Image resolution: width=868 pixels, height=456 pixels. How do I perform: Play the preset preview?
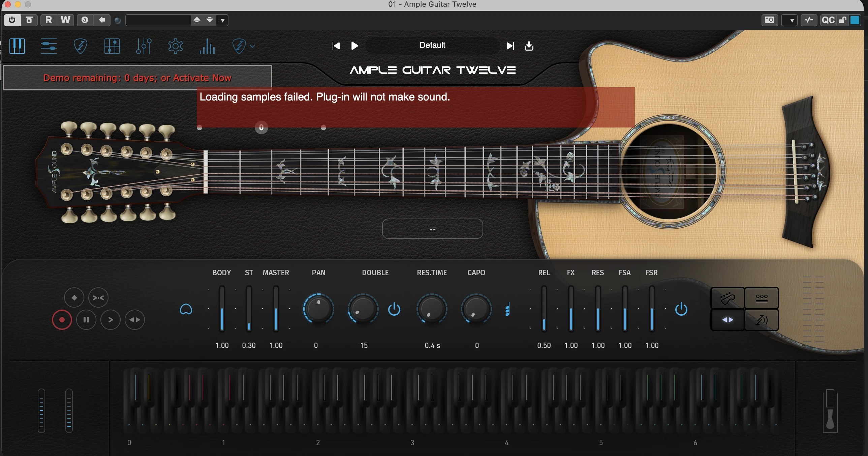[x=354, y=46]
